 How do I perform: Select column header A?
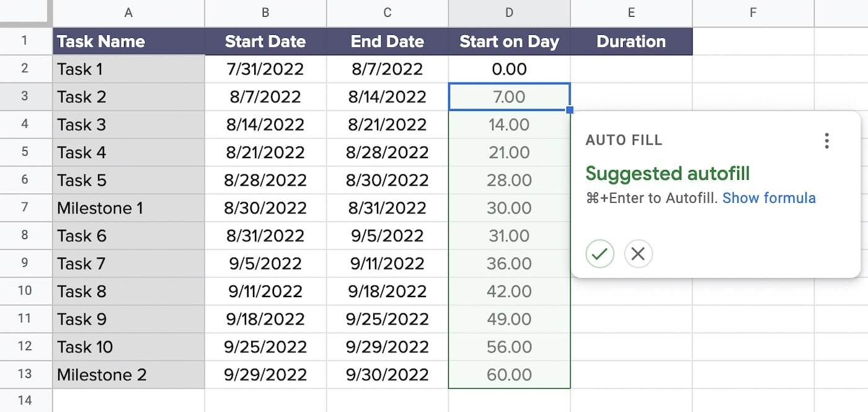[x=128, y=12]
